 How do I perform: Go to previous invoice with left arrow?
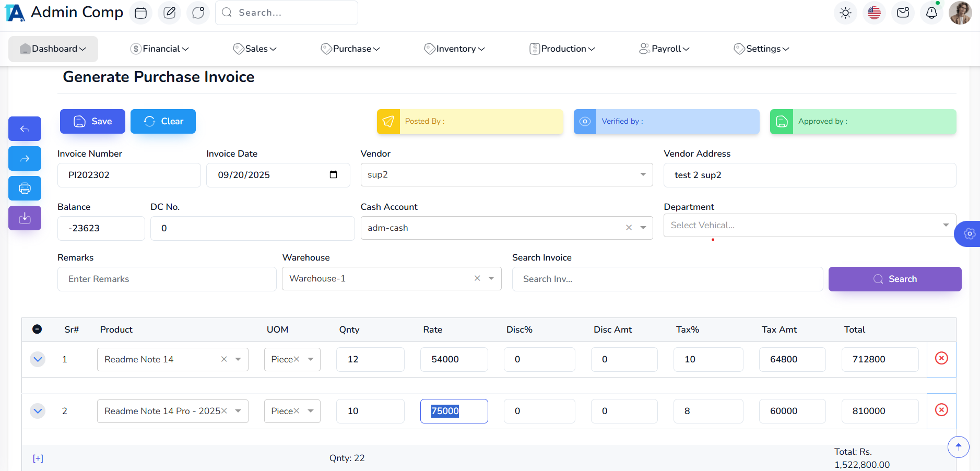(x=25, y=129)
